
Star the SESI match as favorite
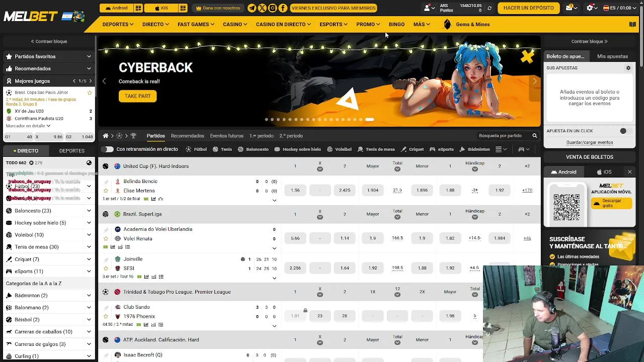106,268
